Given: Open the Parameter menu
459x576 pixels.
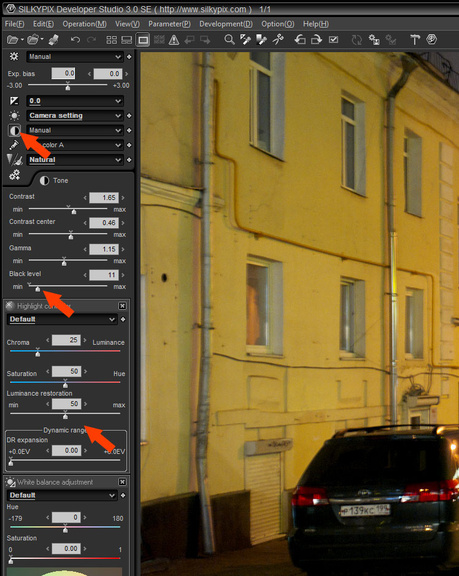Looking at the screenshot, I should click(169, 24).
